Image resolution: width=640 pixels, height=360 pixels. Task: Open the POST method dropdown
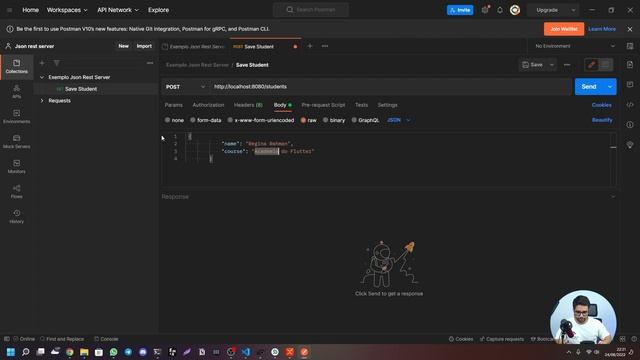click(185, 87)
